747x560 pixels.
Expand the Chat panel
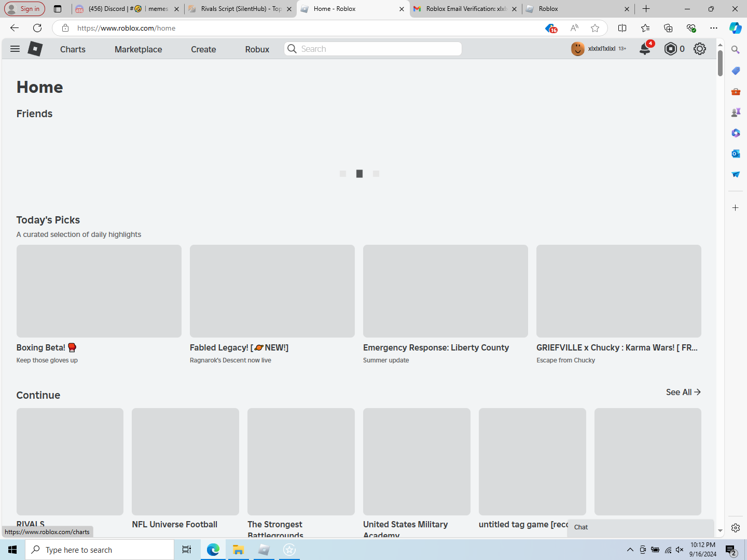[x=641, y=527]
